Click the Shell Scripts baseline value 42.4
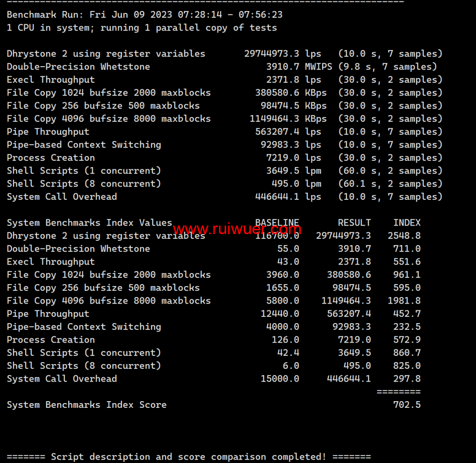This screenshot has height=463, width=476. click(x=288, y=353)
